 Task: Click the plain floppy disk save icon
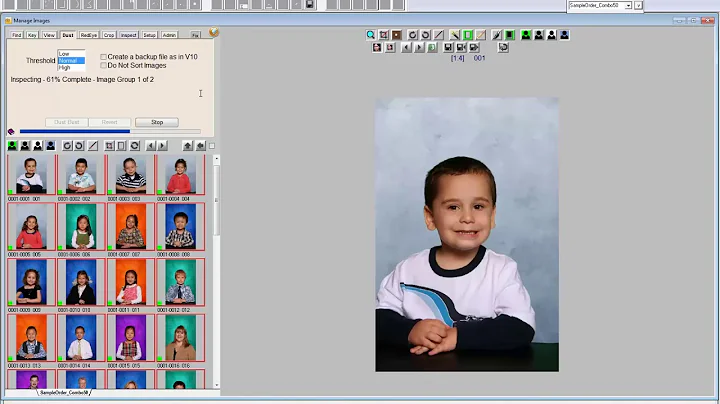448,47
